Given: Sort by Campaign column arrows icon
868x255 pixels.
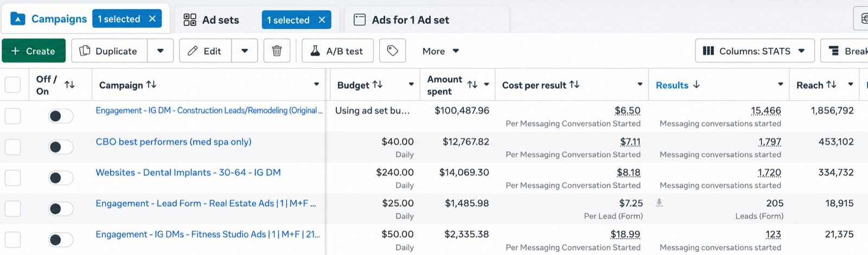Looking at the screenshot, I should point(151,85).
